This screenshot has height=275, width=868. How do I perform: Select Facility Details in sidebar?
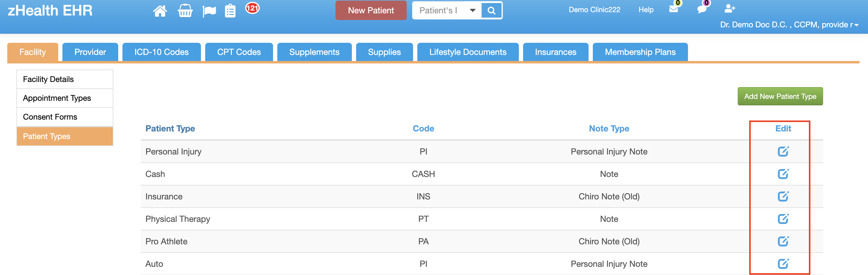[65, 79]
